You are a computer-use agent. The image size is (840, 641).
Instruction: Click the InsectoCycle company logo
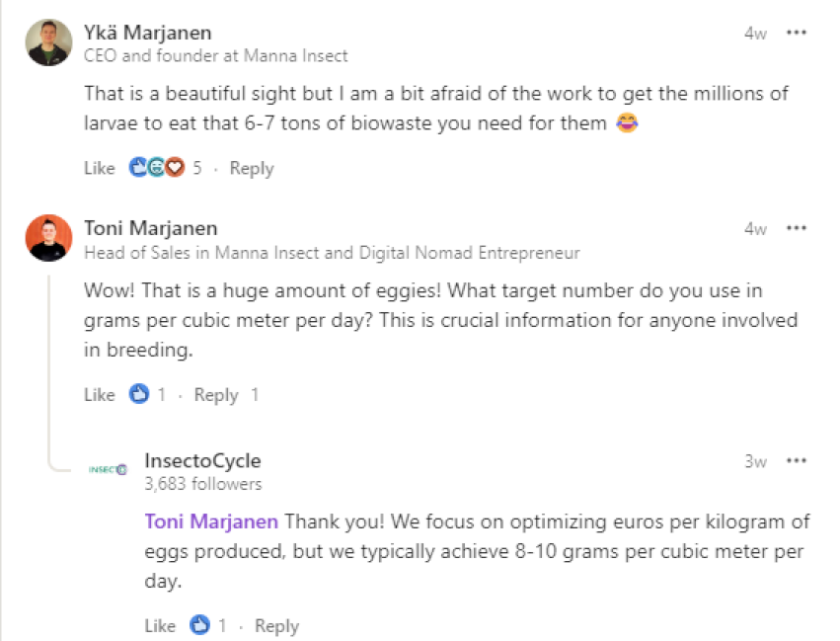108,470
